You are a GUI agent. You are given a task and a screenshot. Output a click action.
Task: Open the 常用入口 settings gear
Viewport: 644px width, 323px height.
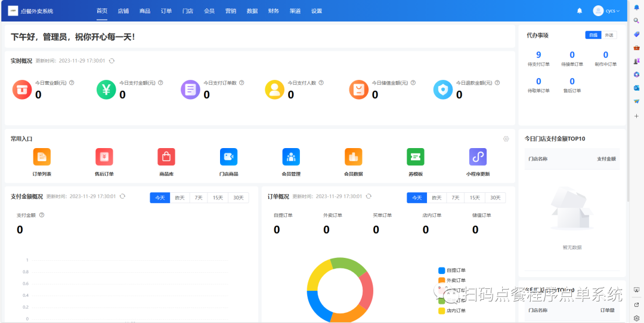(506, 139)
